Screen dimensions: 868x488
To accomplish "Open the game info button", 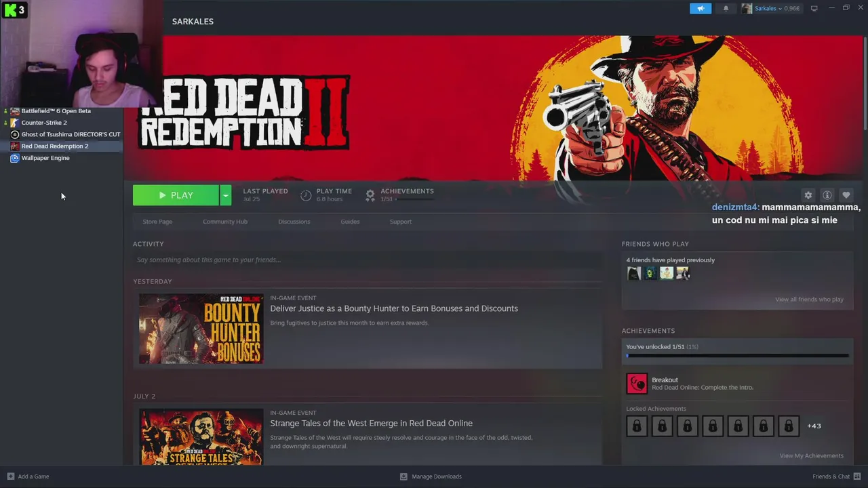I will point(827,195).
